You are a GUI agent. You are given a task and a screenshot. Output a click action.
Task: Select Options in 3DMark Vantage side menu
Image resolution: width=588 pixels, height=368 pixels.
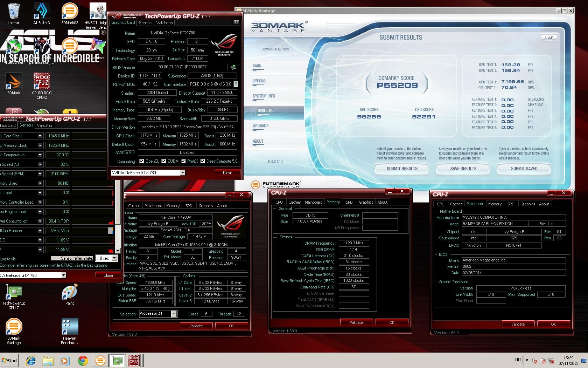259,81
